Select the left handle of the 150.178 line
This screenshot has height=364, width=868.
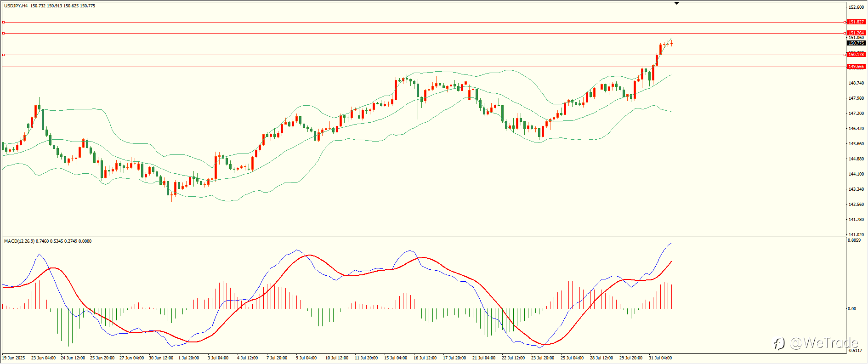click(3, 55)
